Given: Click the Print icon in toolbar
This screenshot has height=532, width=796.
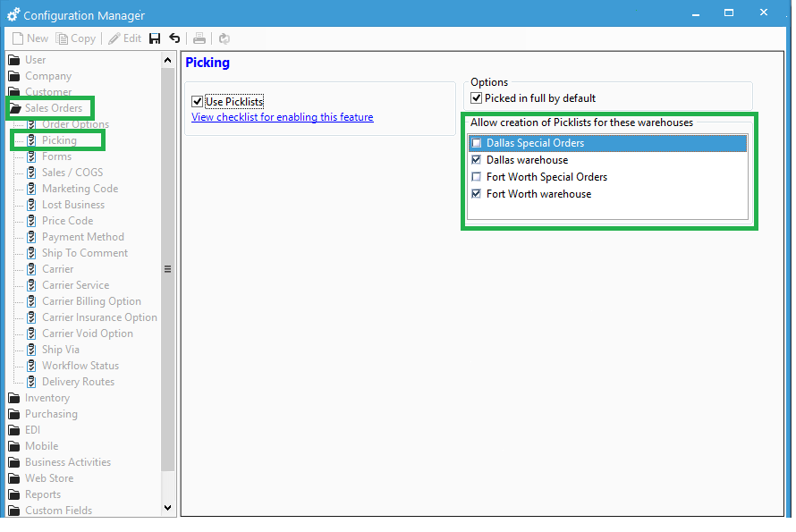Looking at the screenshot, I should click(199, 38).
